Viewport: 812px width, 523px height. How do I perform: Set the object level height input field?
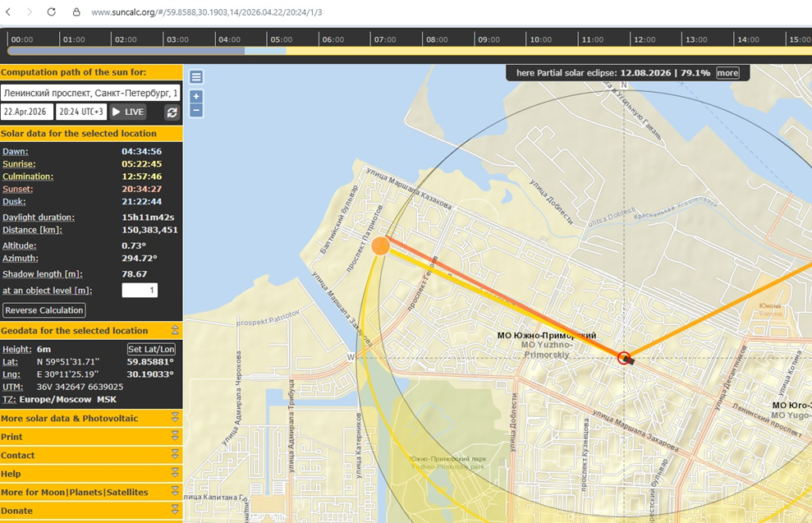[140, 290]
